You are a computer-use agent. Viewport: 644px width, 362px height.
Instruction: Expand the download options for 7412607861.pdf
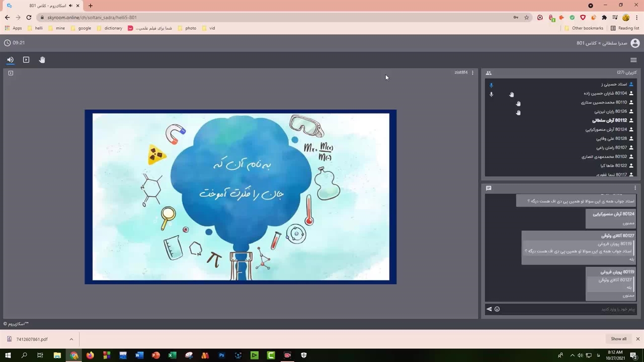click(71, 339)
